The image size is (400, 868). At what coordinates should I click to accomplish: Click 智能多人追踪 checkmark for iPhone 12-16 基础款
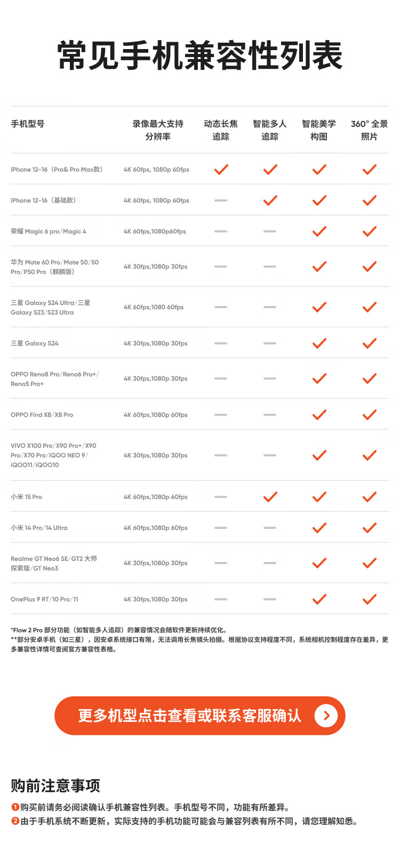pyautogui.click(x=270, y=200)
